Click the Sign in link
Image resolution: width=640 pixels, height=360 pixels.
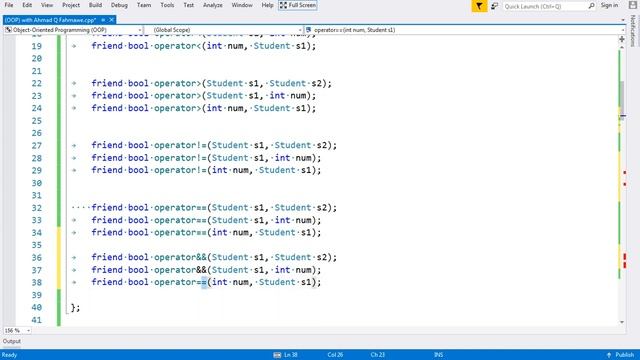click(x=609, y=5)
